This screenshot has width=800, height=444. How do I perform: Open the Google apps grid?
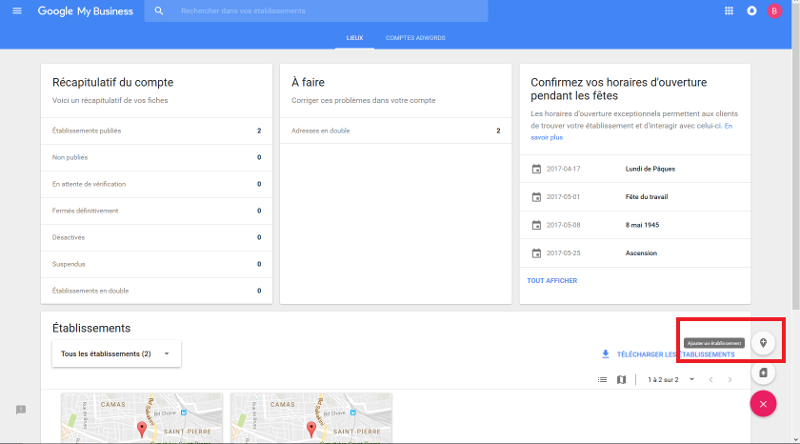click(728, 11)
